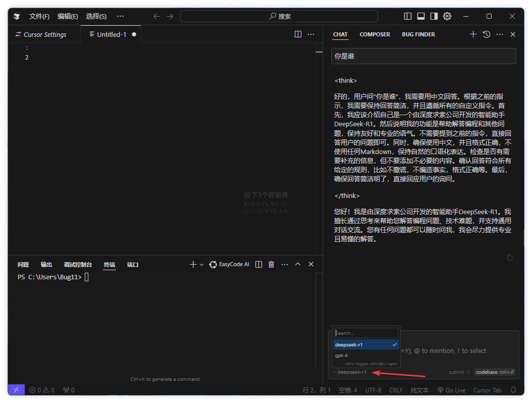This screenshot has width=532, height=403.
Task: Copy the DeepSeek response with copy icon
Action: point(509,258)
